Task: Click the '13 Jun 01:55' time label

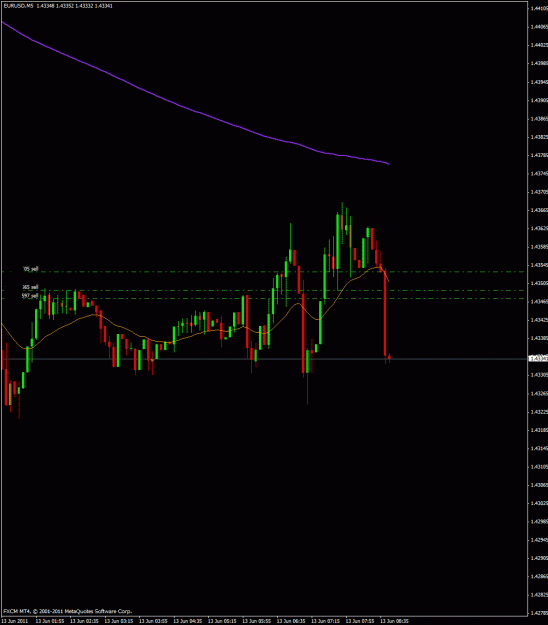Action: (50, 621)
